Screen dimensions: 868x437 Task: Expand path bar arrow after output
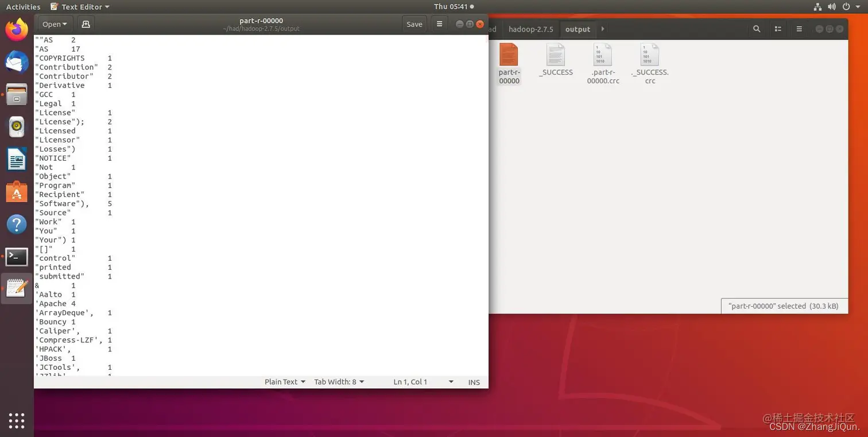click(602, 29)
